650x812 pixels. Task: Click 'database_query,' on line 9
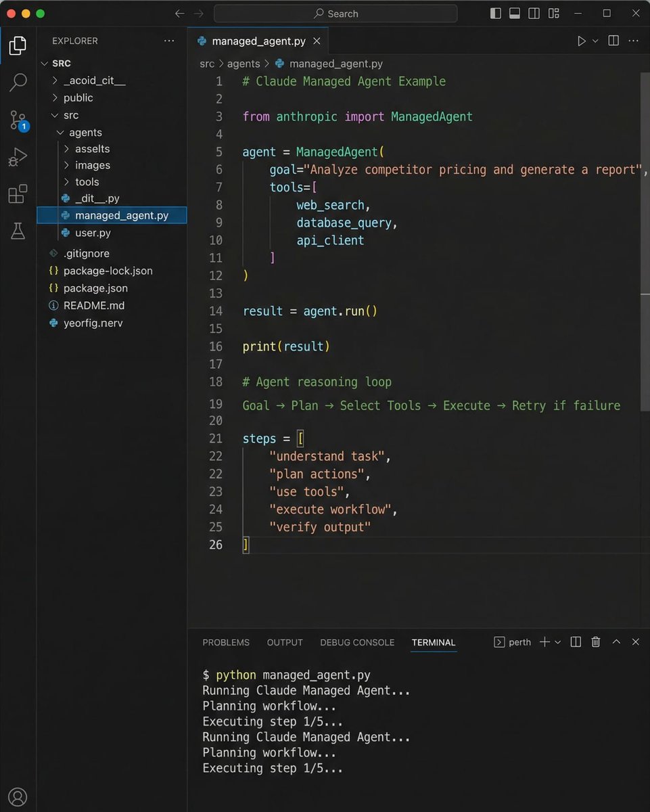pyautogui.click(x=347, y=223)
